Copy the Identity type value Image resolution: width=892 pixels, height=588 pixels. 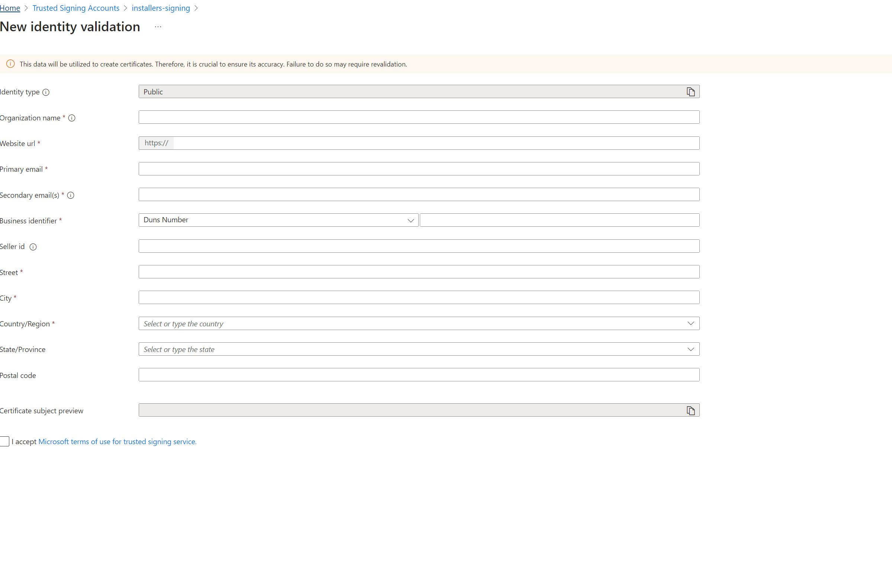[690, 91]
